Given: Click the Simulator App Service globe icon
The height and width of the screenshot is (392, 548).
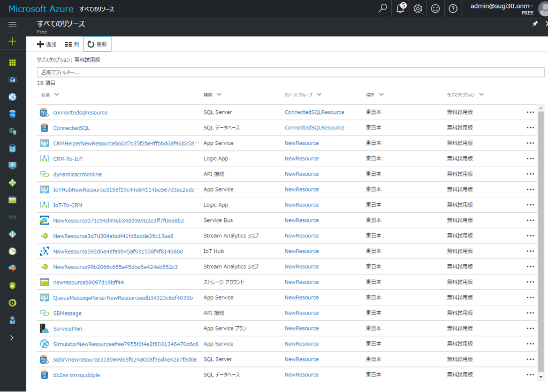Looking at the screenshot, I should tap(44, 344).
